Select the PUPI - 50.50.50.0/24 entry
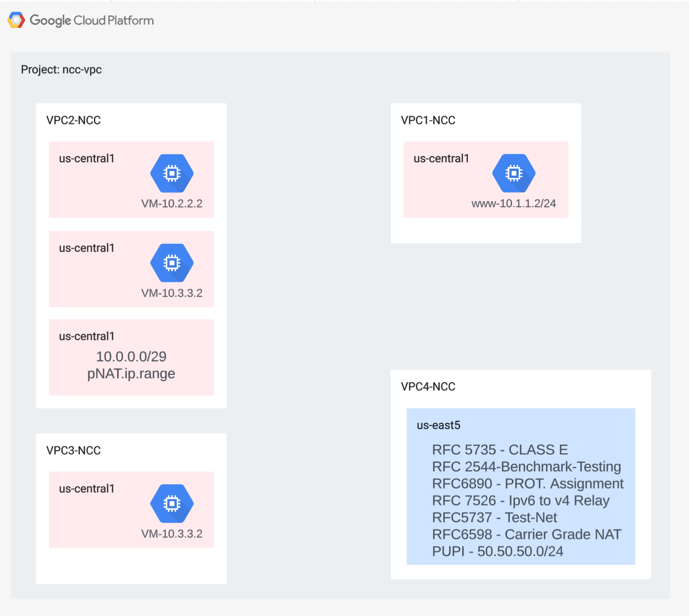Viewport: 689px width, 616px height. point(497,551)
